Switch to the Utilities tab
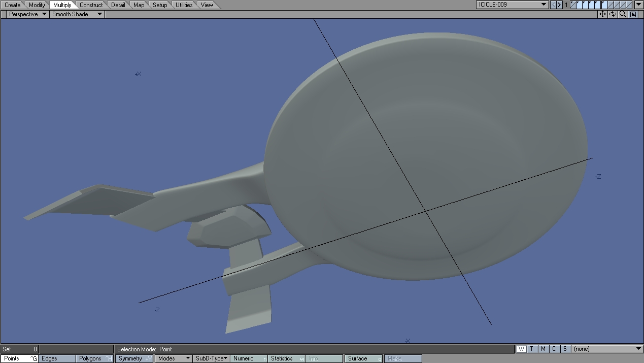Screen dimensions: 644x363 [x=184, y=5]
